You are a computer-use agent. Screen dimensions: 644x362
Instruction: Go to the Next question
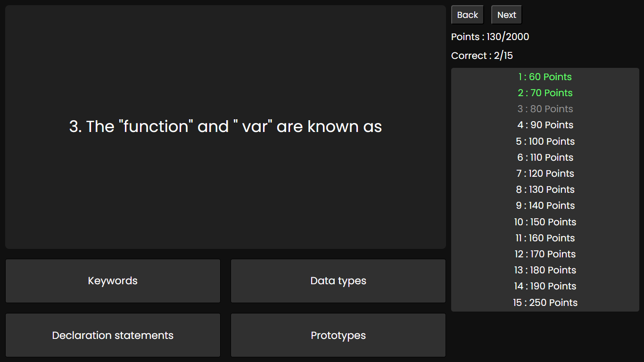pyautogui.click(x=506, y=15)
